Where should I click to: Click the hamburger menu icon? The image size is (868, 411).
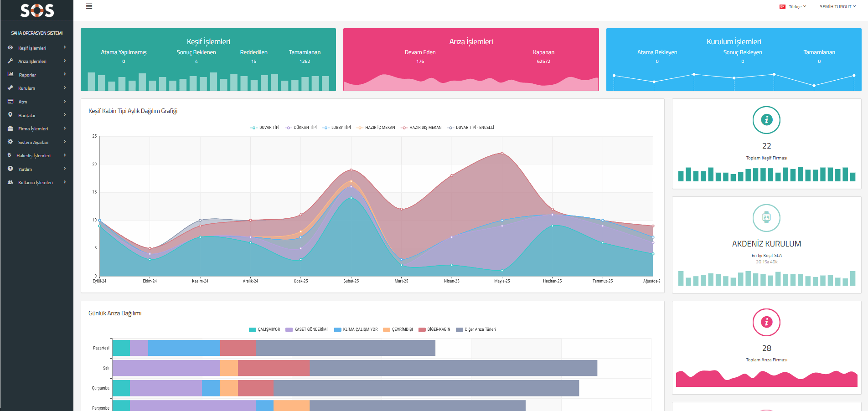pyautogui.click(x=89, y=6)
